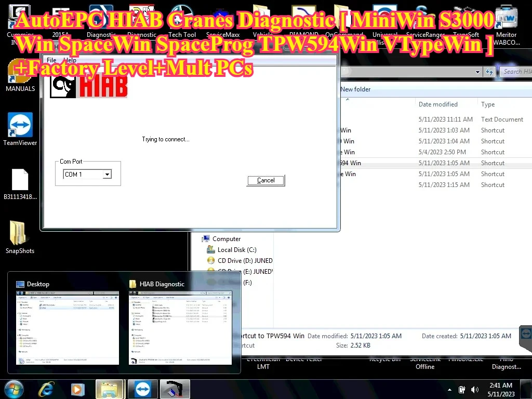Switch to HIAB crane app taskbar button
Image resolution: width=532 pixels, height=399 pixels.
(x=175, y=390)
